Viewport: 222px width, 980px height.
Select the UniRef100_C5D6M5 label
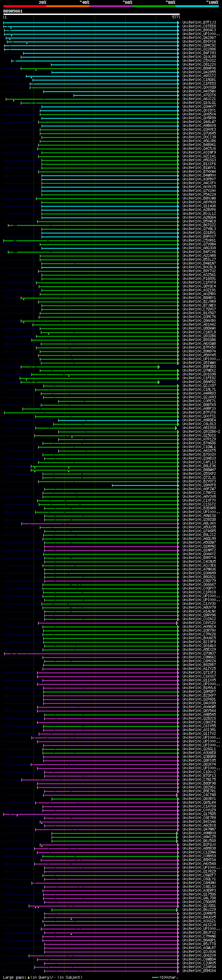(199, 902)
